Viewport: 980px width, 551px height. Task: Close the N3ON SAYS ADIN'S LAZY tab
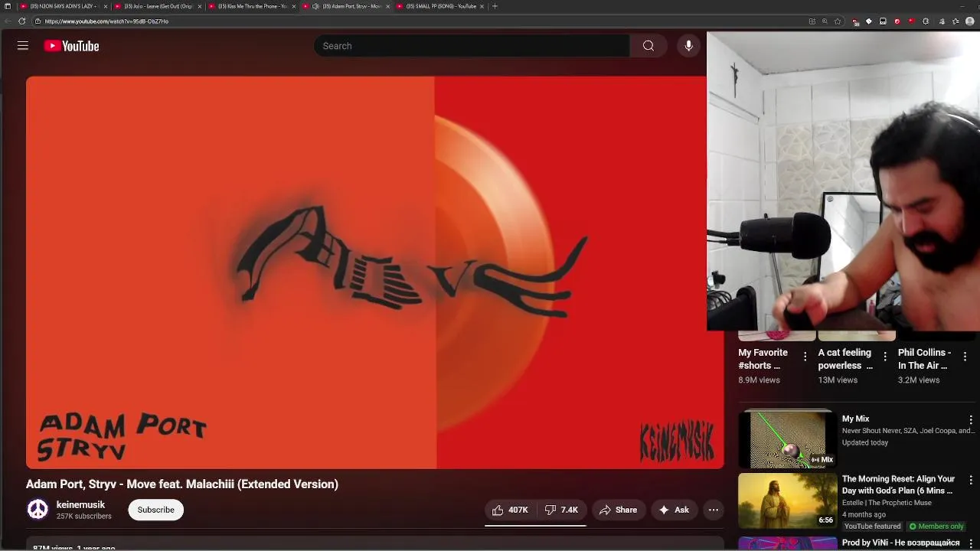tap(105, 6)
